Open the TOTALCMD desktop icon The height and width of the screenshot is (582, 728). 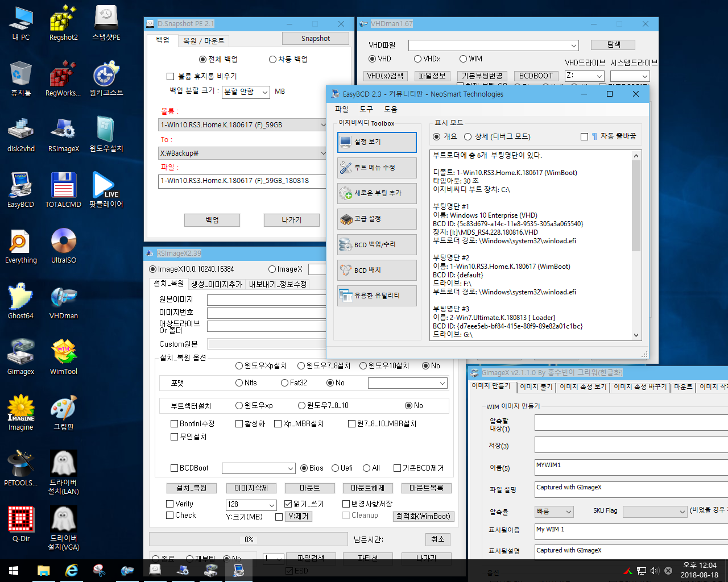[63, 190]
